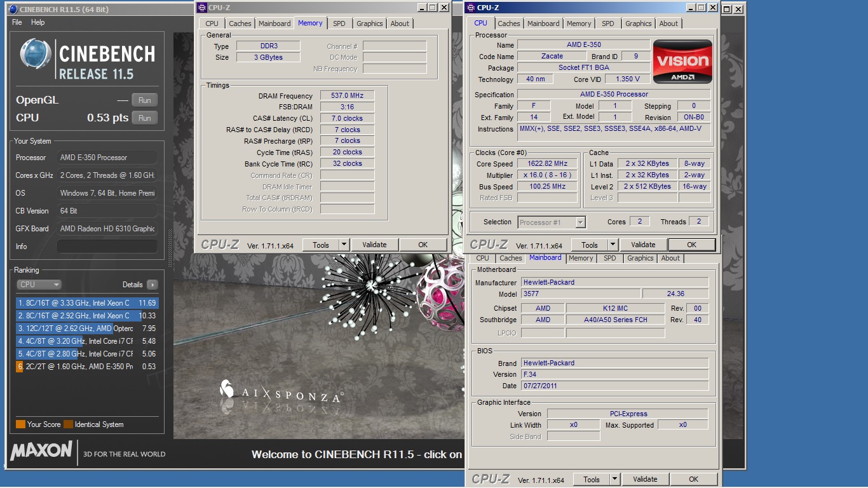Click the Code Name value Zacate
The image size is (868, 488).
tap(552, 56)
